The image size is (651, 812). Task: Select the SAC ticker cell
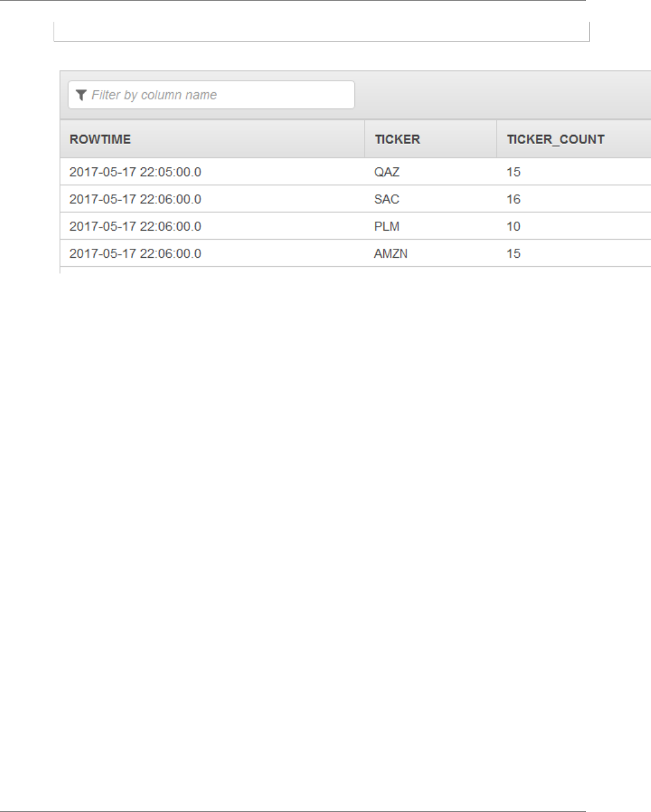pyautogui.click(x=430, y=199)
